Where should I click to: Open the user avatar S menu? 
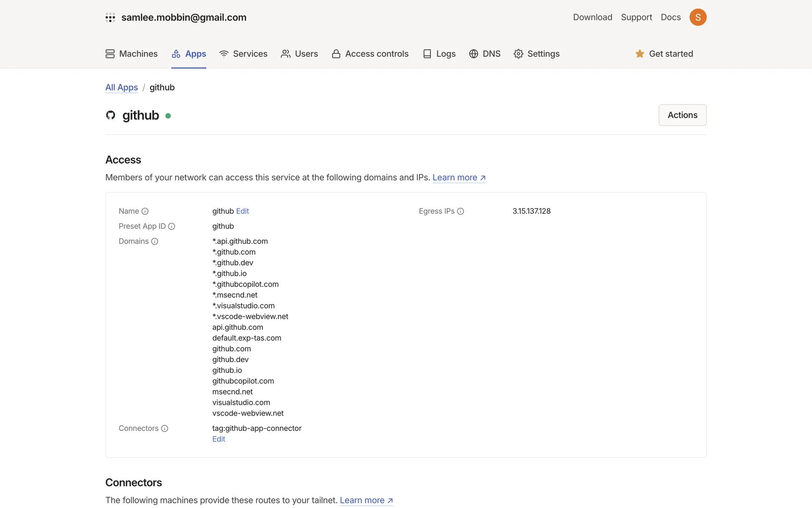698,17
